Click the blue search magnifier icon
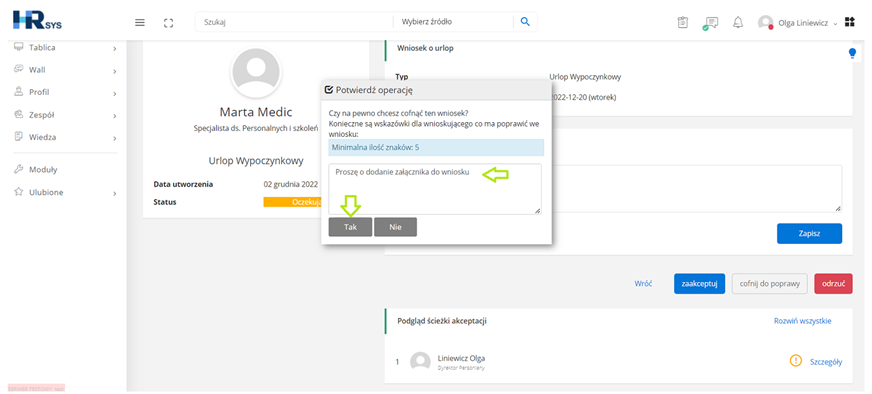872x394 pixels. point(525,22)
